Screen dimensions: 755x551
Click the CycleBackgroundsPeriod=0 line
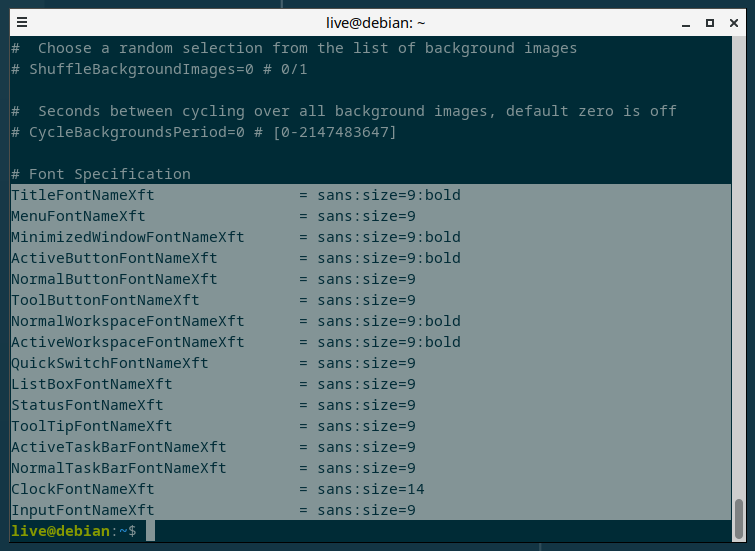pos(204,132)
